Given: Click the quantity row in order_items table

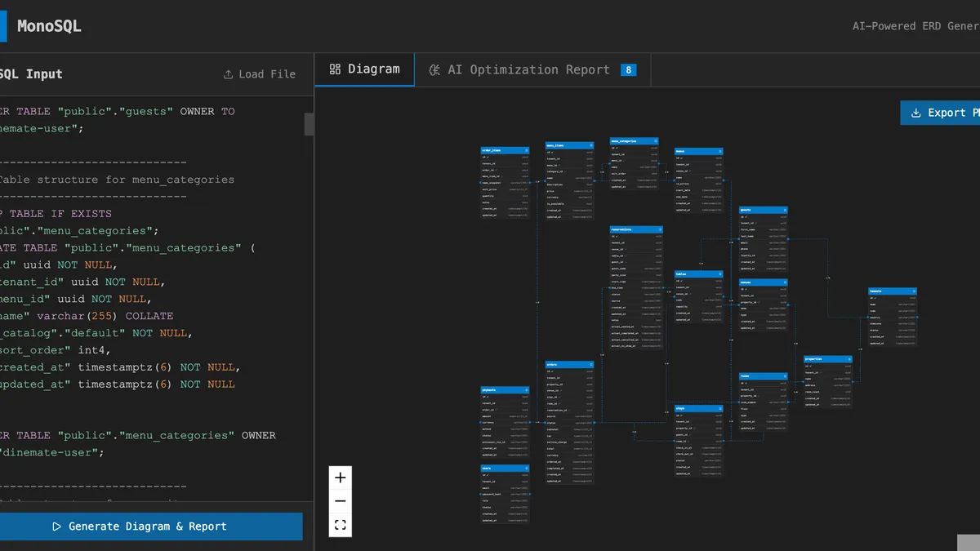Looking at the screenshot, I should pyautogui.click(x=505, y=196).
